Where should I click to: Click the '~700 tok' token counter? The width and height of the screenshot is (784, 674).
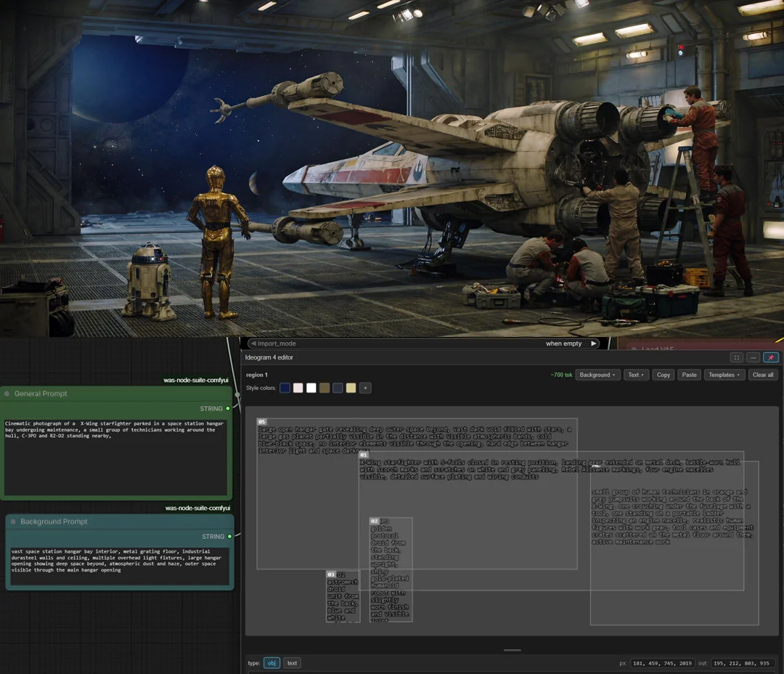[561, 375]
